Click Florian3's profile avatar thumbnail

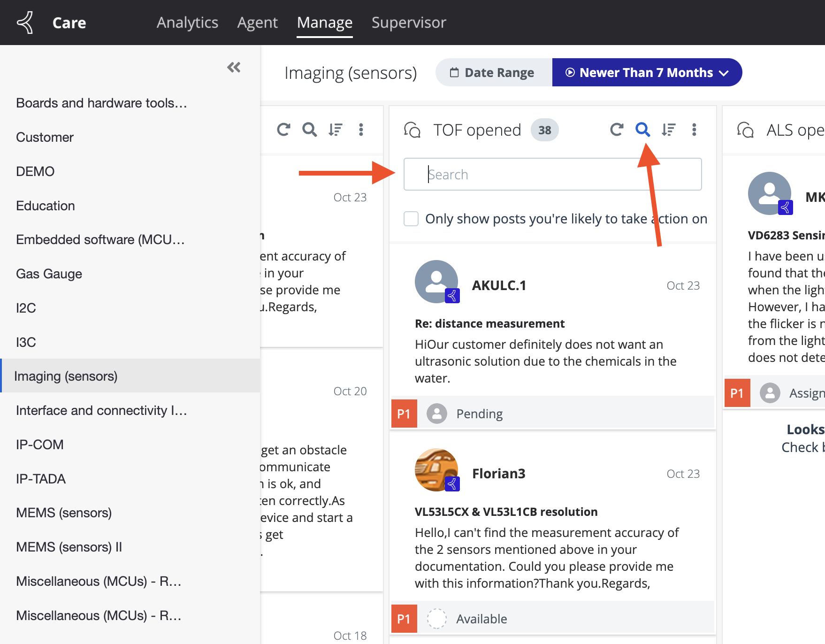point(436,470)
